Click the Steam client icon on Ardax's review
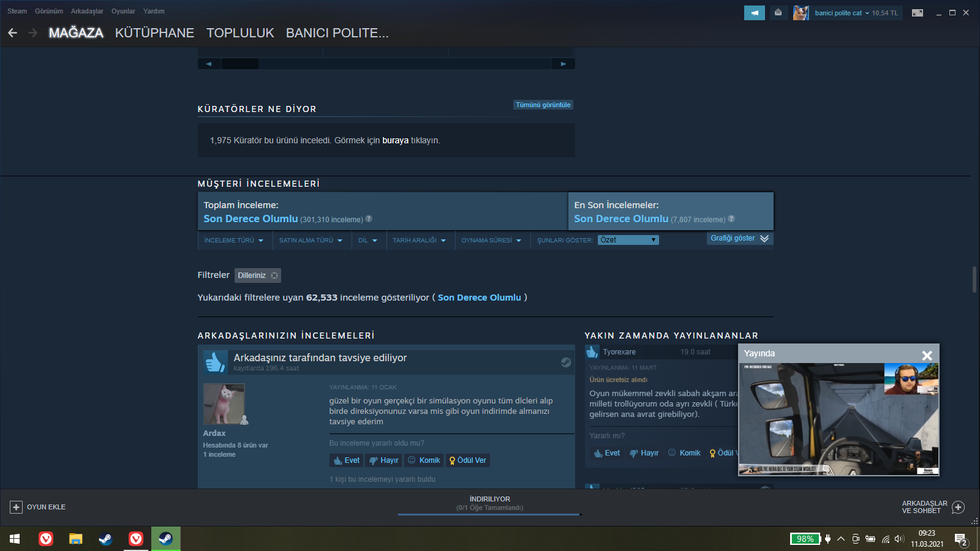Image resolution: width=980 pixels, height=551 pixels. pyautogui.click(x=566, y=362)
